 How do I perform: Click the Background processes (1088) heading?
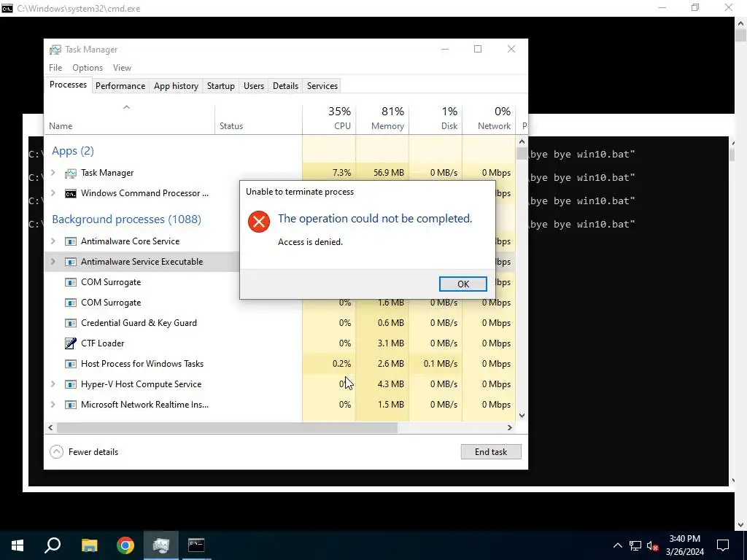point(126,219)
